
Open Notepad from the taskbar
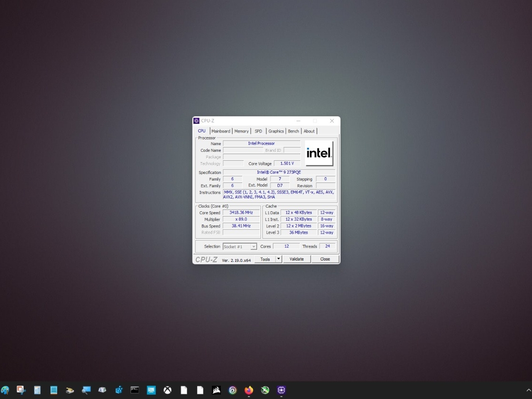click(53, 390)
